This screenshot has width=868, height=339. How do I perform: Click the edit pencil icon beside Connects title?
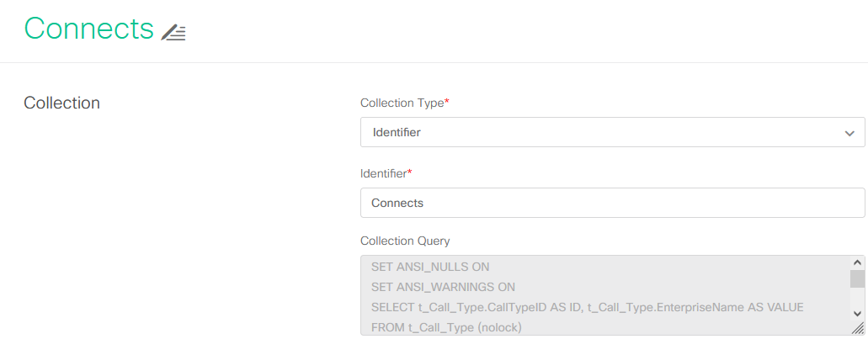[173, 33]
